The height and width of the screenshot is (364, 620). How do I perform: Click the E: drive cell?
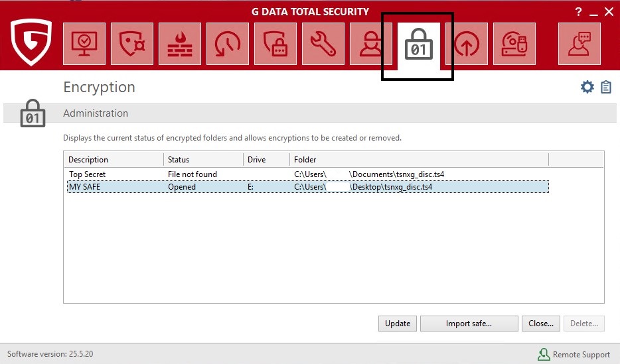[250, 187]
